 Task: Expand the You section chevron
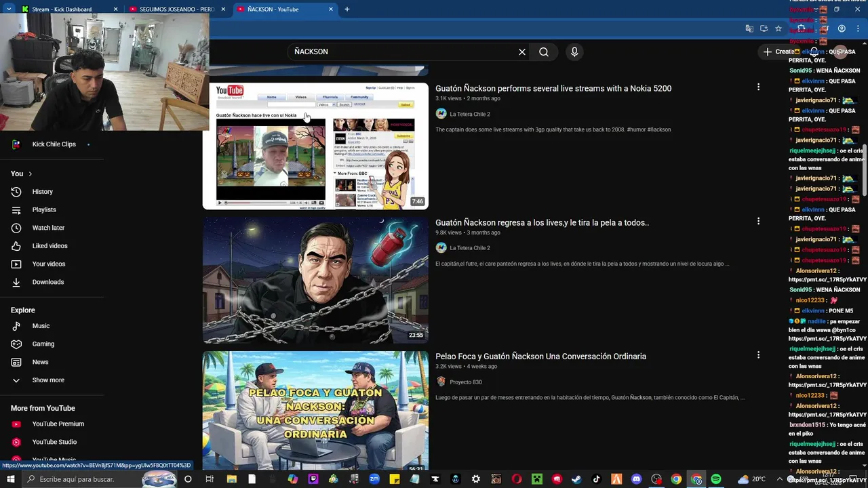tap(30, 174)
